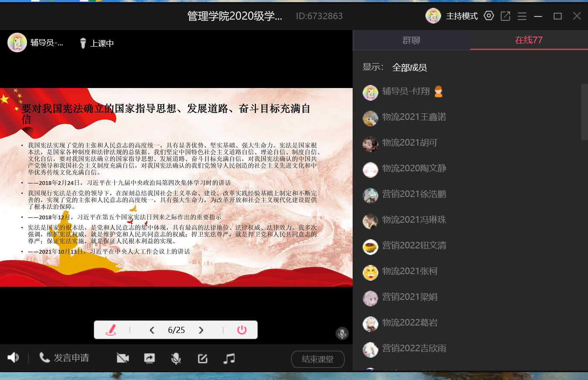Click the member list scrollbar

tap(584, 112)
